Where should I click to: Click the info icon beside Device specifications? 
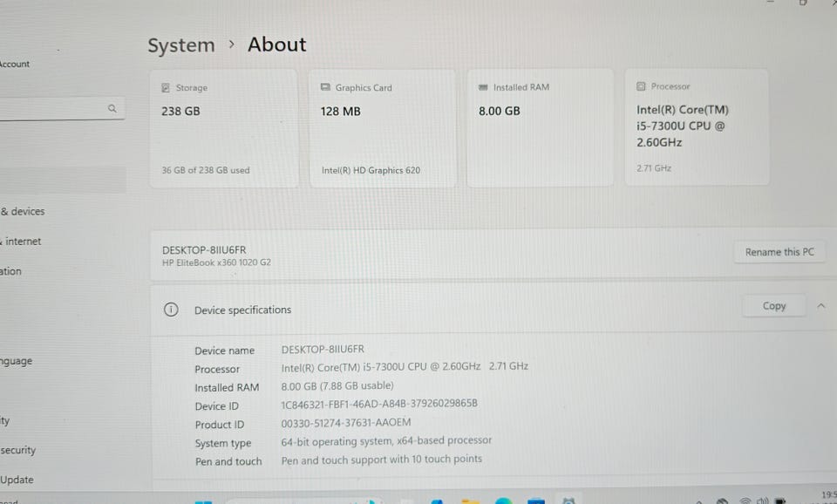tap(171, 310)
